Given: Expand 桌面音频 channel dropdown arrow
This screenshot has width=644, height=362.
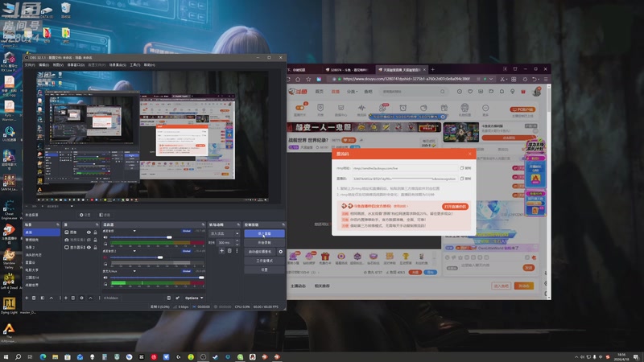Looking at the screenshot, I should 134,231.
